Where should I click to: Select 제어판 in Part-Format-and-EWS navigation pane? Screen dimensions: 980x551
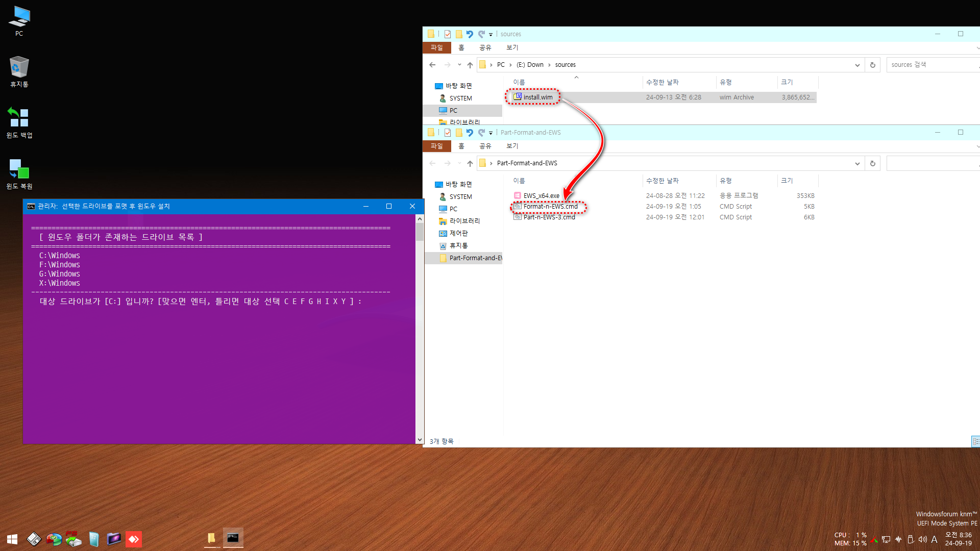458,233
